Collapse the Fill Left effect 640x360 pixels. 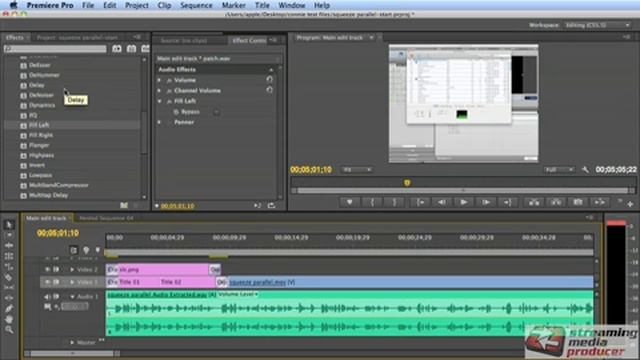(160, 101)
